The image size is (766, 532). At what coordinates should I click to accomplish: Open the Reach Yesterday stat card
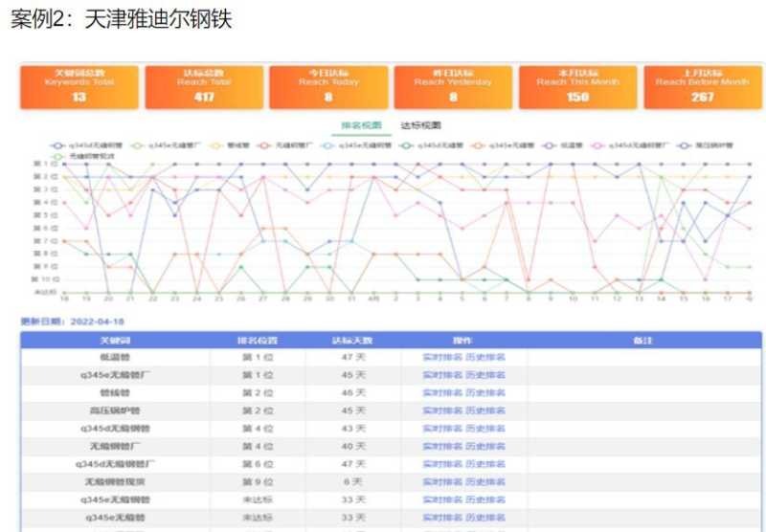tap(453, 87)
